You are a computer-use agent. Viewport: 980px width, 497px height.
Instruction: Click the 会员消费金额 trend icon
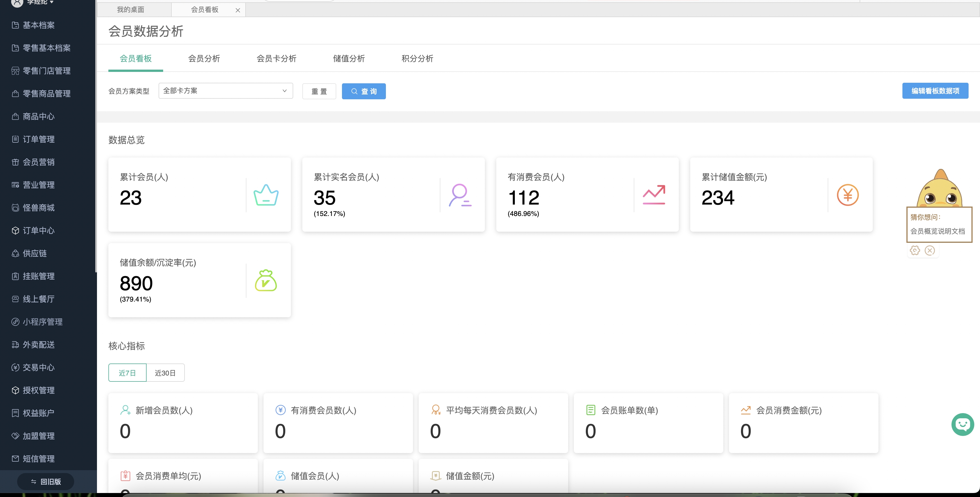[746, 410]
